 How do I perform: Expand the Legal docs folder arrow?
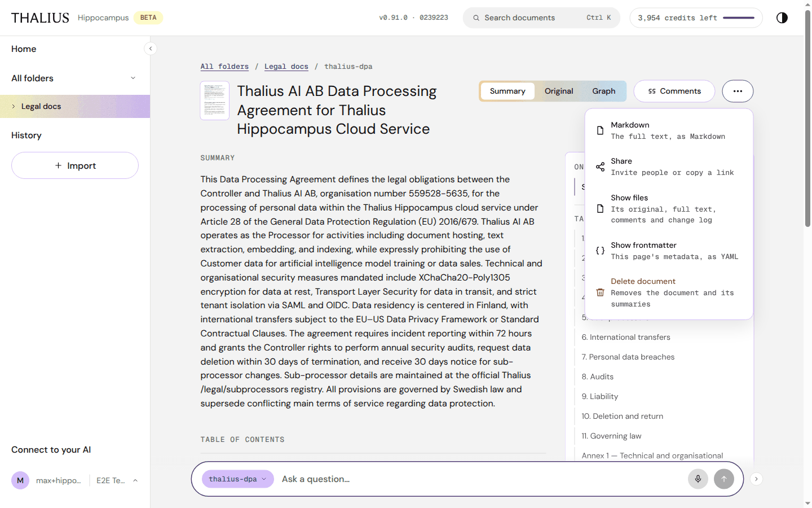pyautogui.click(x=14, y=106)
